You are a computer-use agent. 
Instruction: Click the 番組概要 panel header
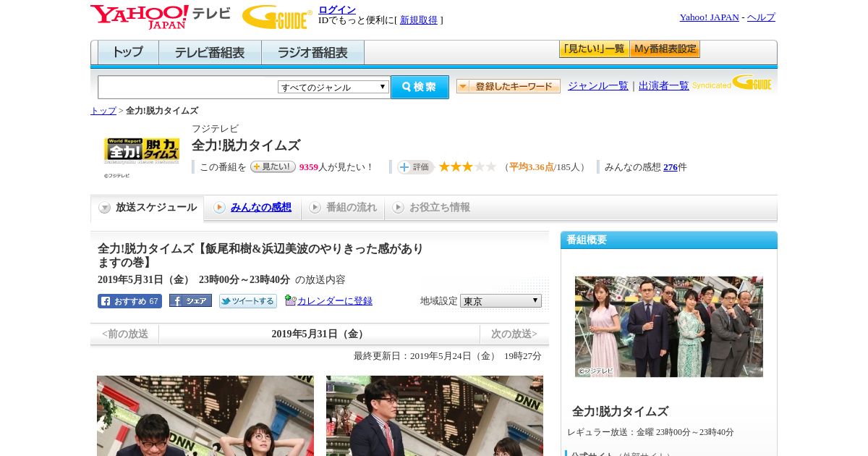tap(669, 240)
